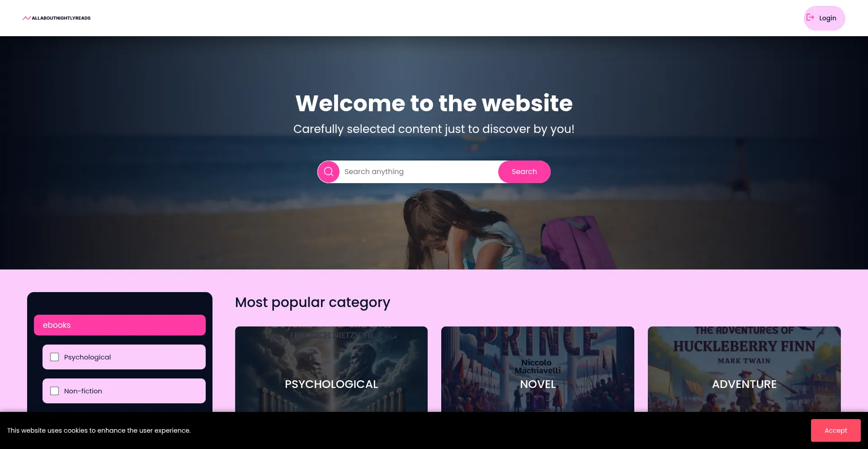
Task: Click the pink Search button
Action: 524,172
